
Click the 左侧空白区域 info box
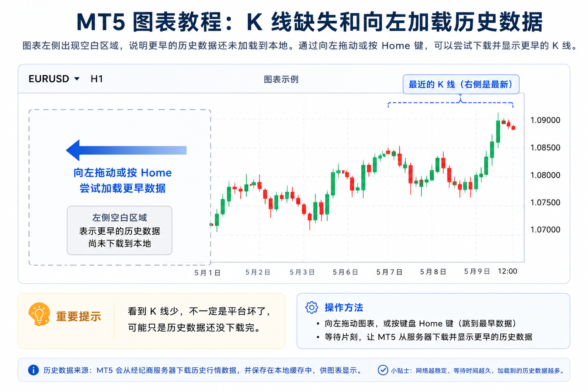point(119,230)
